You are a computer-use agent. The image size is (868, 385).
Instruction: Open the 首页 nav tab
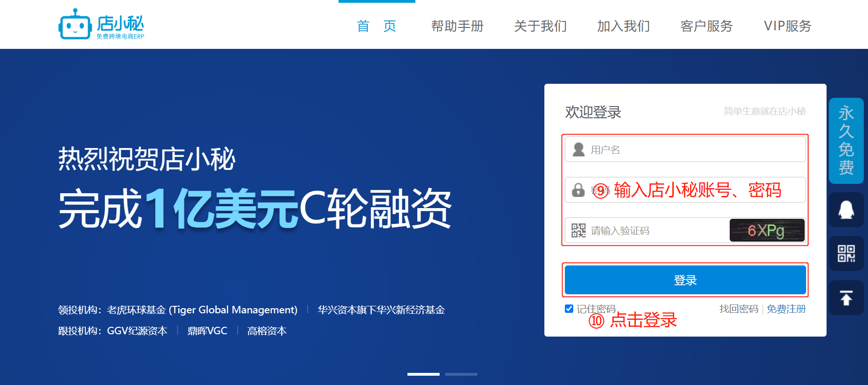tap(377, 26)
